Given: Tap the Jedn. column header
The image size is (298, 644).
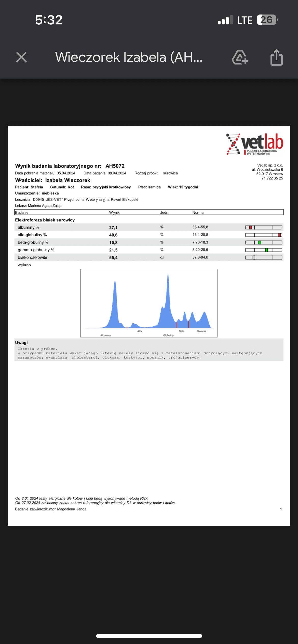Looking at the screenshot, I should [165, 213].
